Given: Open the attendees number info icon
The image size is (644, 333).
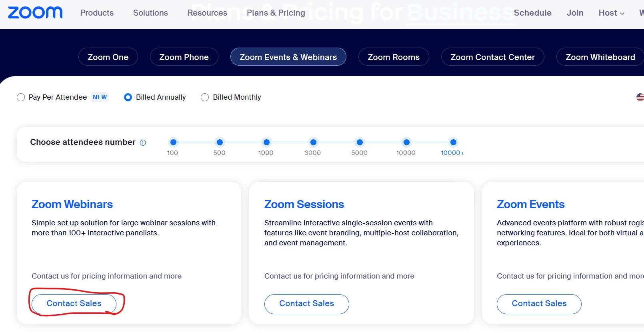Looking at the screenshot, I should coord(143,142).
